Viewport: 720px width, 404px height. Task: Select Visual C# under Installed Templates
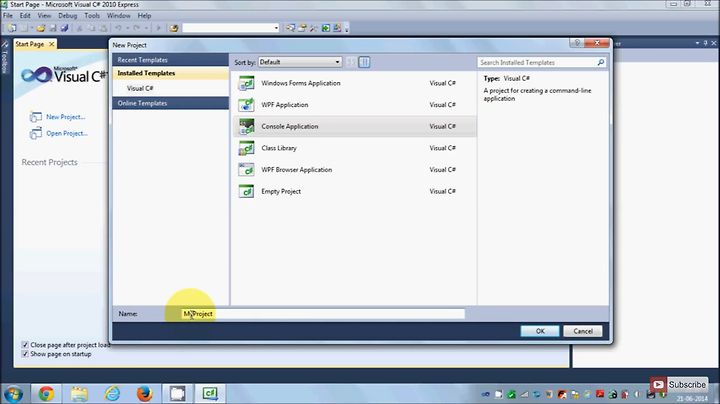140,88
